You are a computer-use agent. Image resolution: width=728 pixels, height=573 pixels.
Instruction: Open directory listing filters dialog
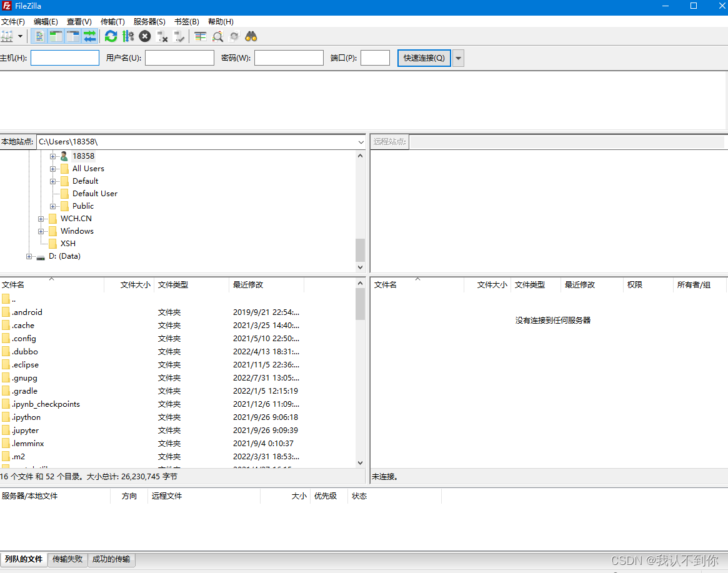click(201, 36)
